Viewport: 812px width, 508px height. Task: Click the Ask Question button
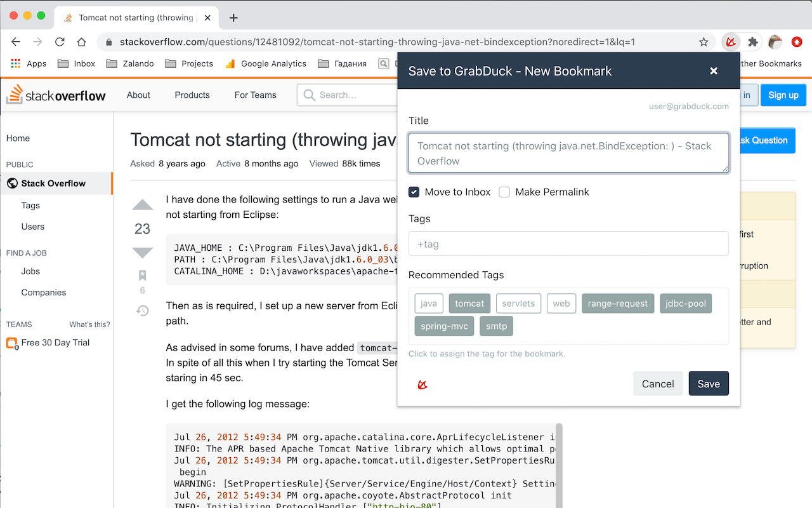[x=767, y=140]
